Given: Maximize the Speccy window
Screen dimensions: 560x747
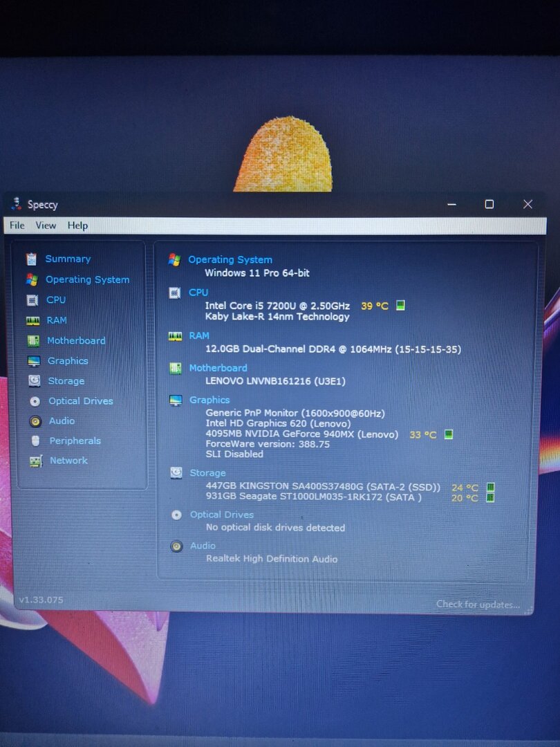Looking at the screenshot, I should pyautogui.click(x=489, y=204).
